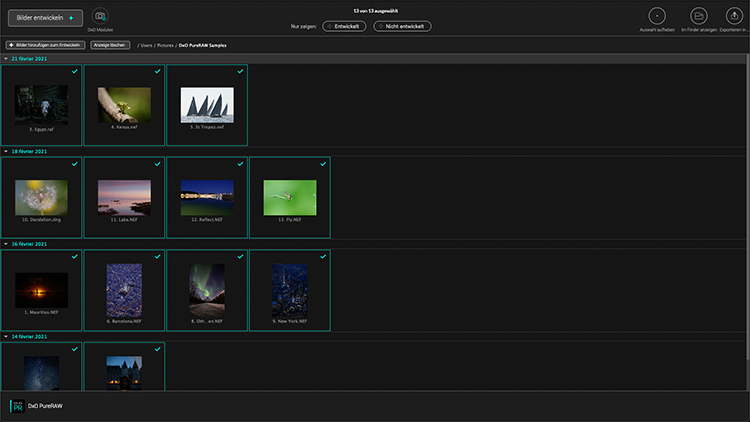Collapse the 14 février 2021 group
This screenshot has height=422, width=750.
click(x=6, y=336)
